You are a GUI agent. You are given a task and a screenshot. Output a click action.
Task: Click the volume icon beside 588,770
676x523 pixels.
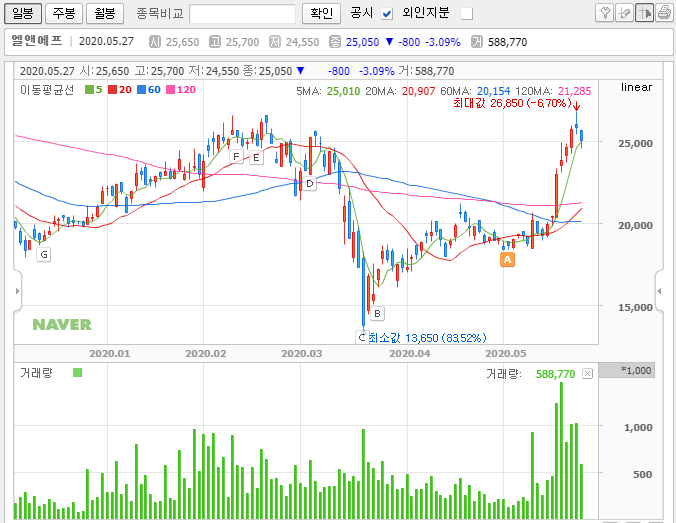click(477, 42)
